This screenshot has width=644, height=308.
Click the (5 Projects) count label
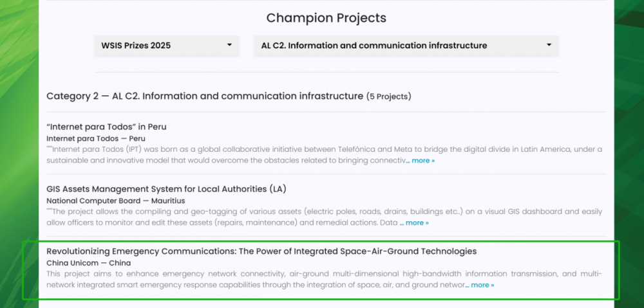pos(389,97)
